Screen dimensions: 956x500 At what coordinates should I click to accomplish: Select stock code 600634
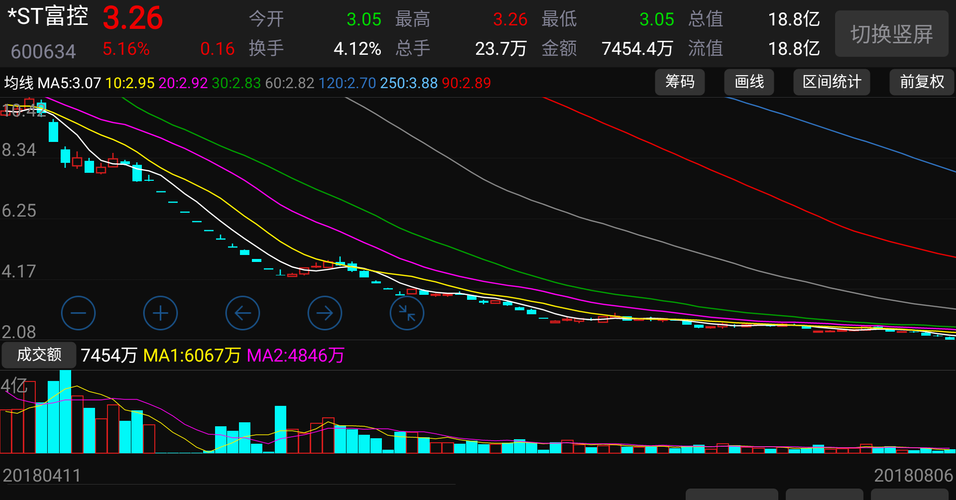(x=43, y=51)
